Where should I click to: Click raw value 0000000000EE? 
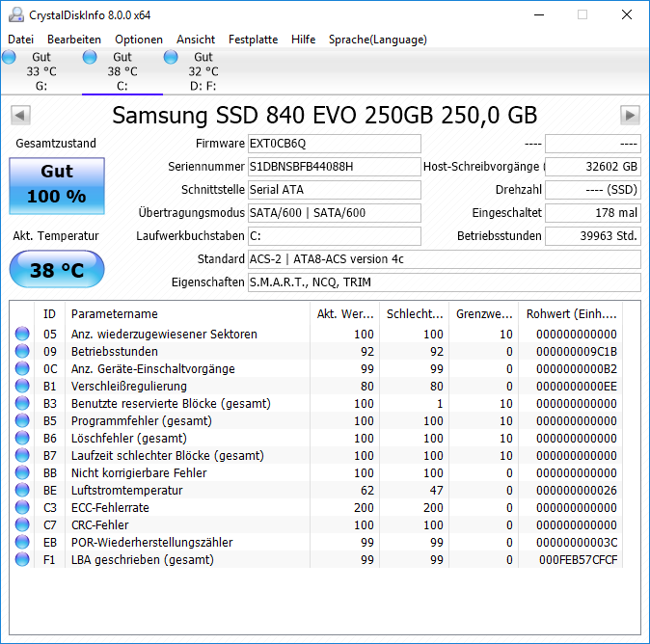coord(576,387)
